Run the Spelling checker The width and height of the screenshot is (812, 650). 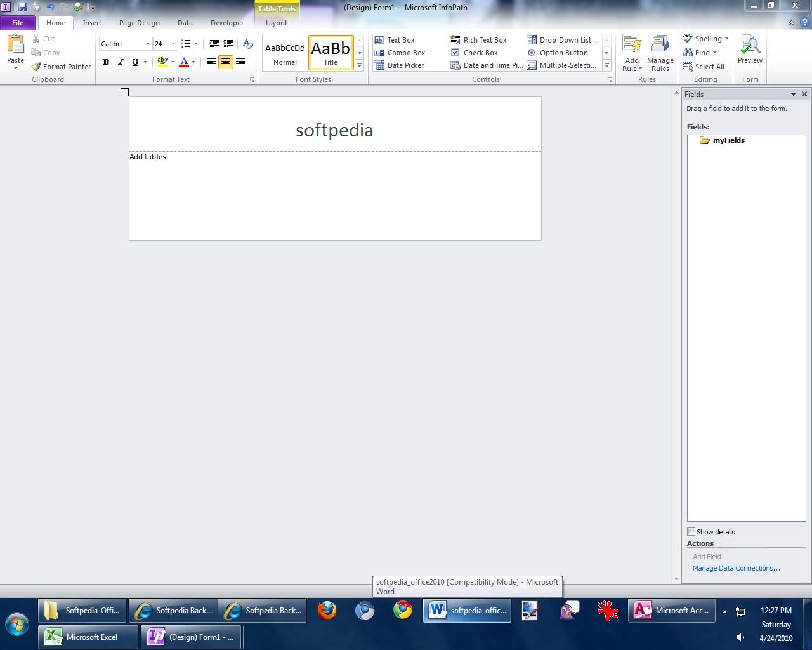704,39
